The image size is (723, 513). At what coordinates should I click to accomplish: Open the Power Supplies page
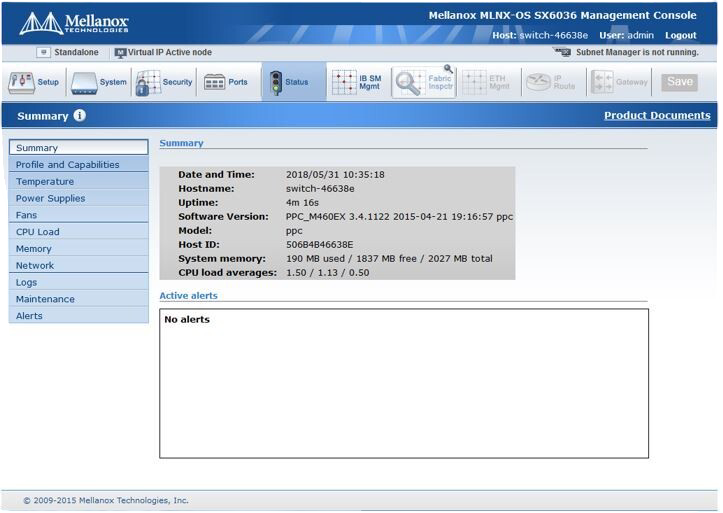point(78,198)
